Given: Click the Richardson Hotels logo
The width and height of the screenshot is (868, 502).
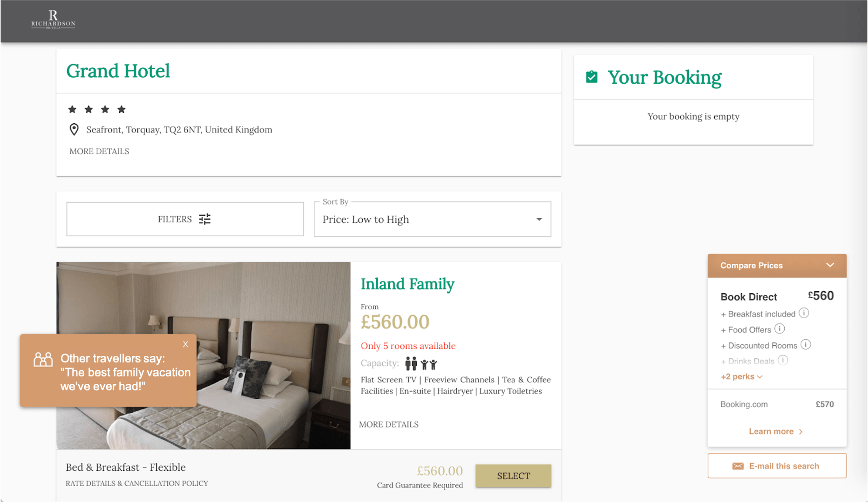Looking at the screenshot, I should tap(53, 20).
